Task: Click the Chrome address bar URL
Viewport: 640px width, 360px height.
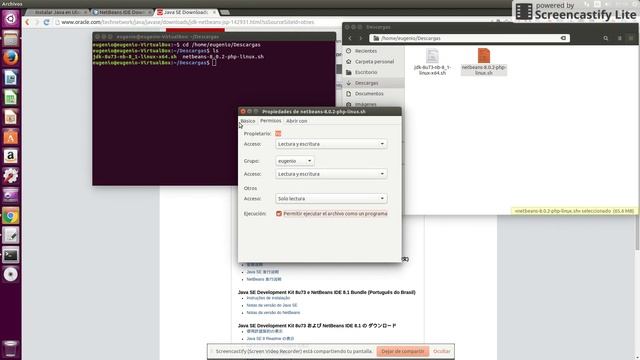Action: pos(188,22)
